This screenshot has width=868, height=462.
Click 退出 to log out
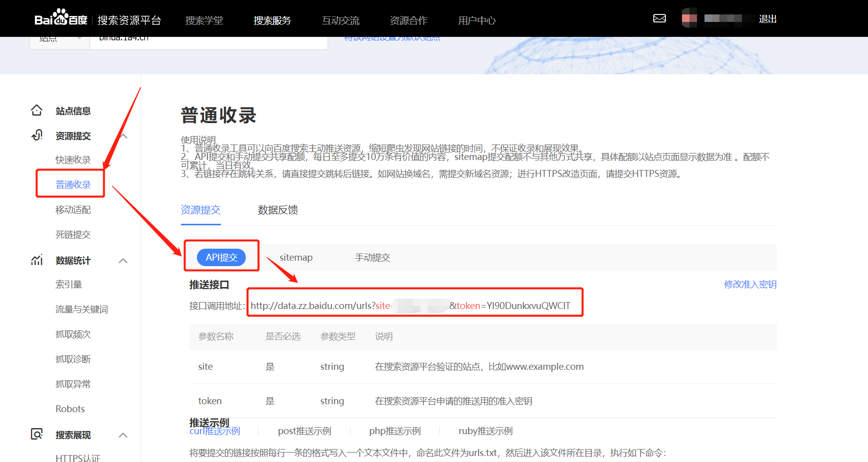pos(767,19)
